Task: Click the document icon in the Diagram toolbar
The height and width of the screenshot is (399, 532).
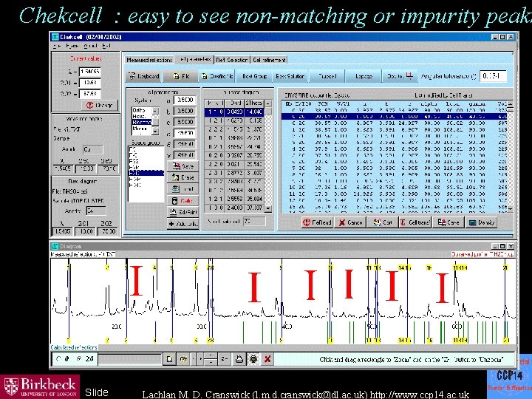Action: click(x=169, y=359)
